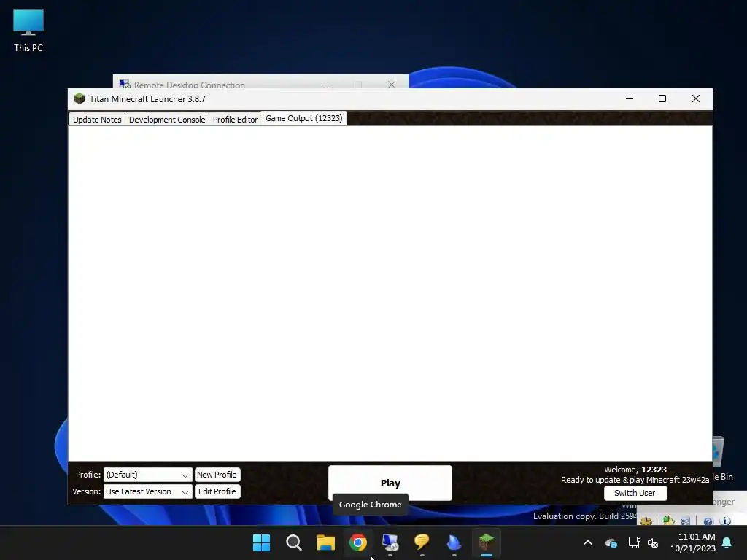Click the Switch User button

pos(635,493)
